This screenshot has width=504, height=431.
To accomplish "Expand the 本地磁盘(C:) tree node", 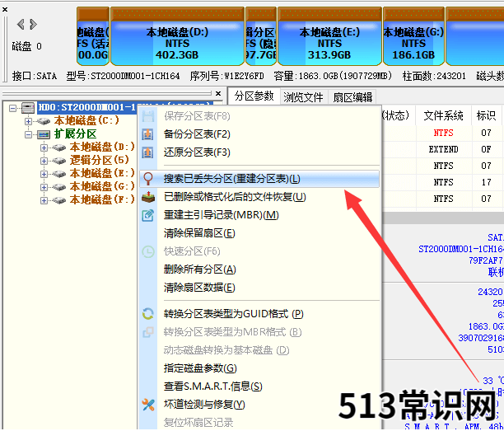I will click(28, 121).
